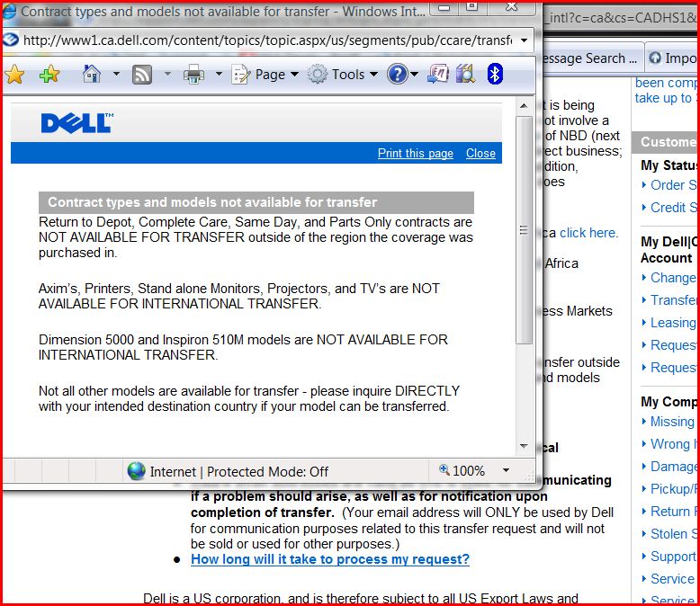Click the Print this page link
Screen dimensions: 700x606
click(x=415, y=153)
